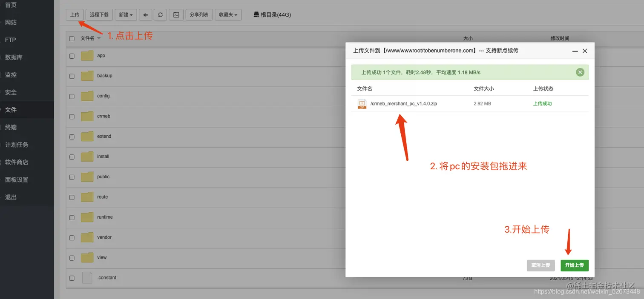Click 退出 in the sidebar
The height and width of the screenshot is (299, 644).
(x=11, y=197)
